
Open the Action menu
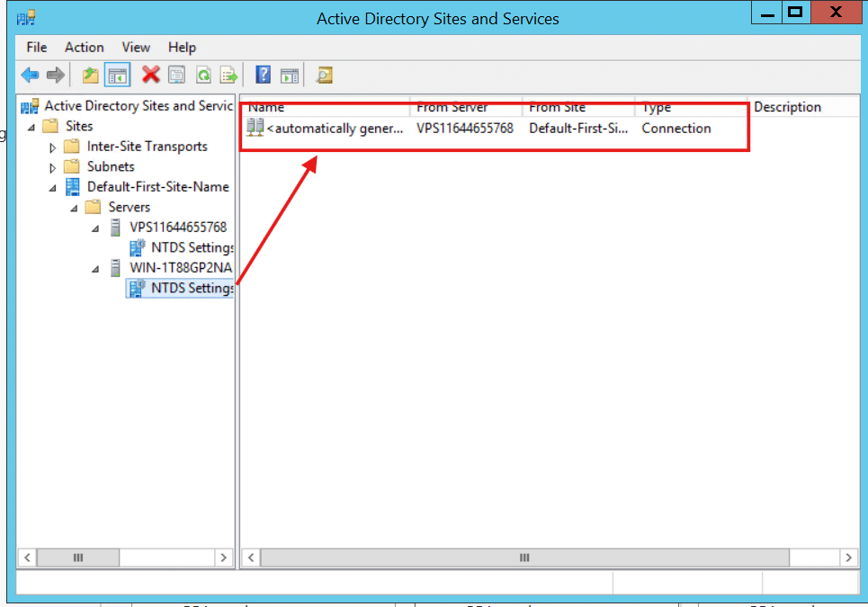tap(85, 48)
